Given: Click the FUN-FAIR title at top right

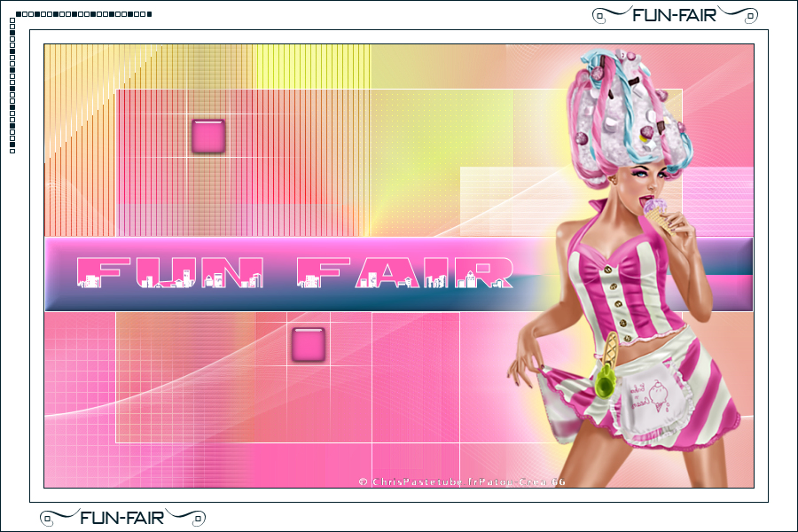Looking at the screenshot, I should tap(675, 15).
